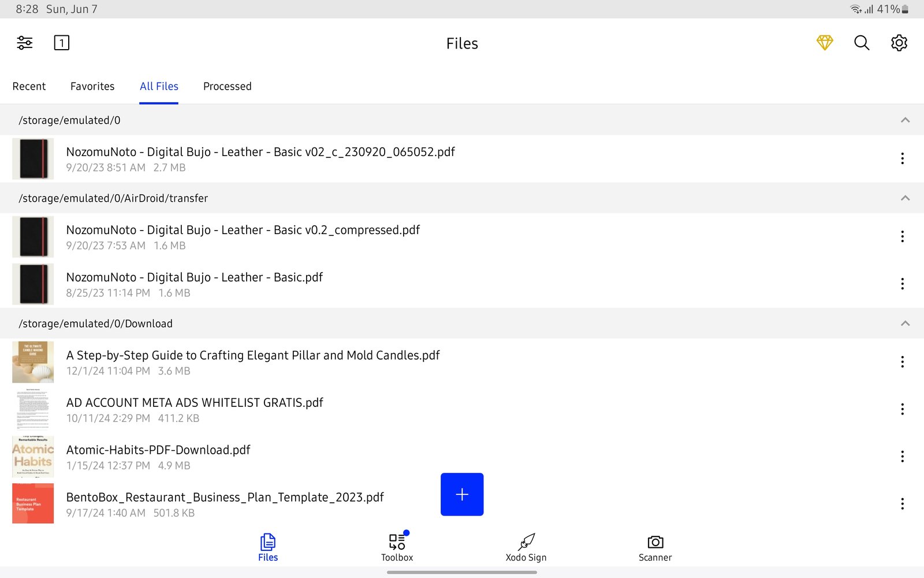
Task: Open more options for Pillar and Mold Candles.pdf
Action: coord(902,362)
